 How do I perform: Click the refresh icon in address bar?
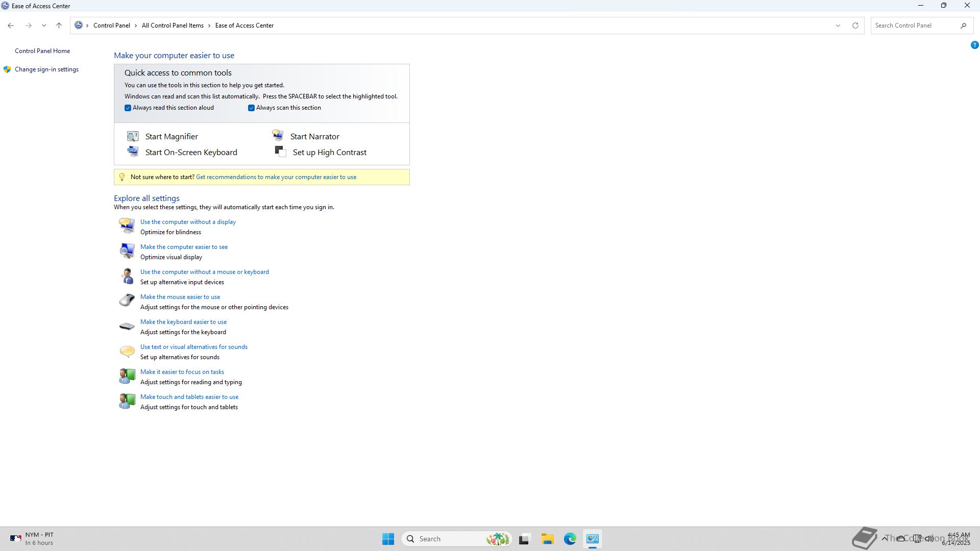coord(855,26)
